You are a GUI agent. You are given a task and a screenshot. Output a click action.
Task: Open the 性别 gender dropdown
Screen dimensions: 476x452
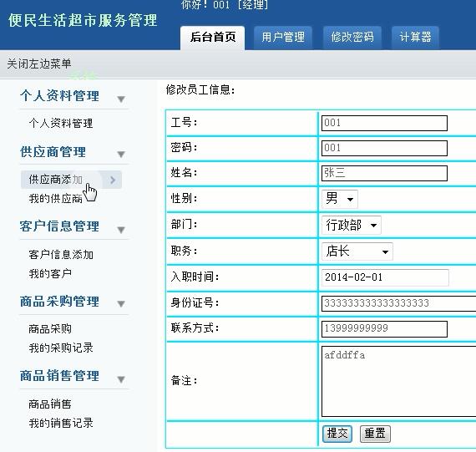coord(339,199)
